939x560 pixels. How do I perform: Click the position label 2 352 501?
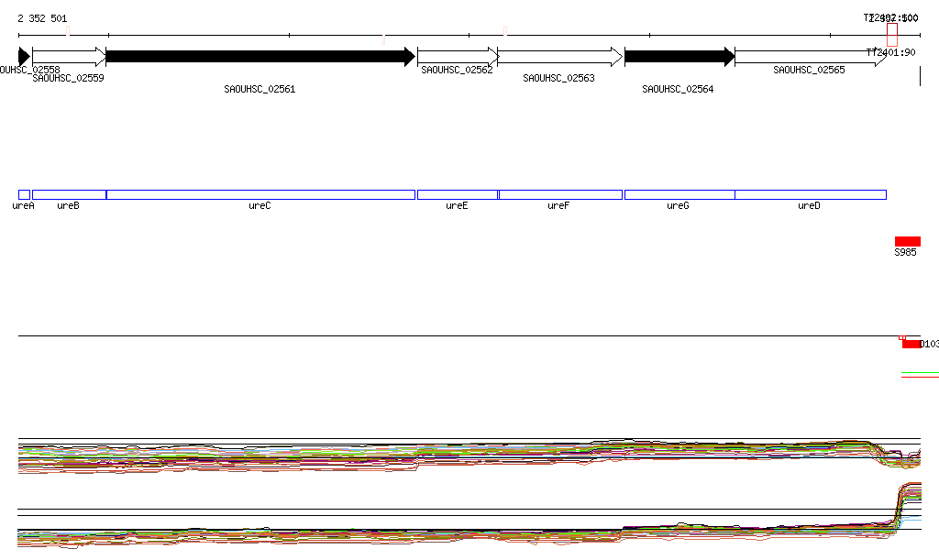tap(42, 18)
